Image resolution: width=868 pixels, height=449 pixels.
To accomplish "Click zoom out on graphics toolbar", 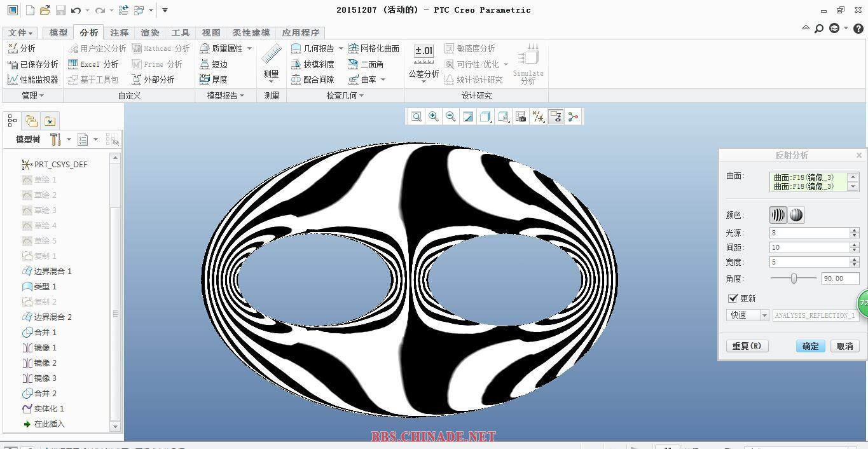I will point(451,116).
